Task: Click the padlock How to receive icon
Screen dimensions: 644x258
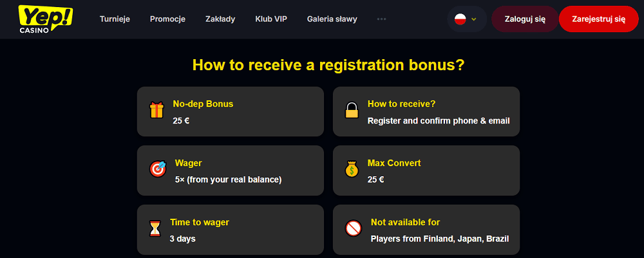Action: point(351,111)
